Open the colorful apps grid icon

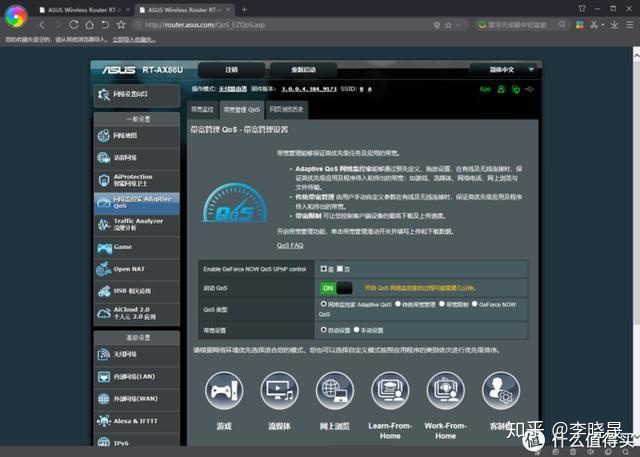click(580, 25)
